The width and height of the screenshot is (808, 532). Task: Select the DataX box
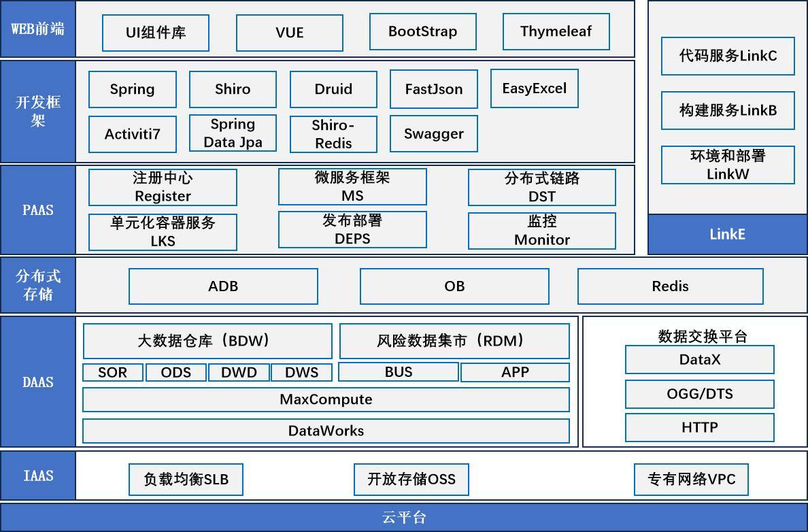tap(700, 360)
